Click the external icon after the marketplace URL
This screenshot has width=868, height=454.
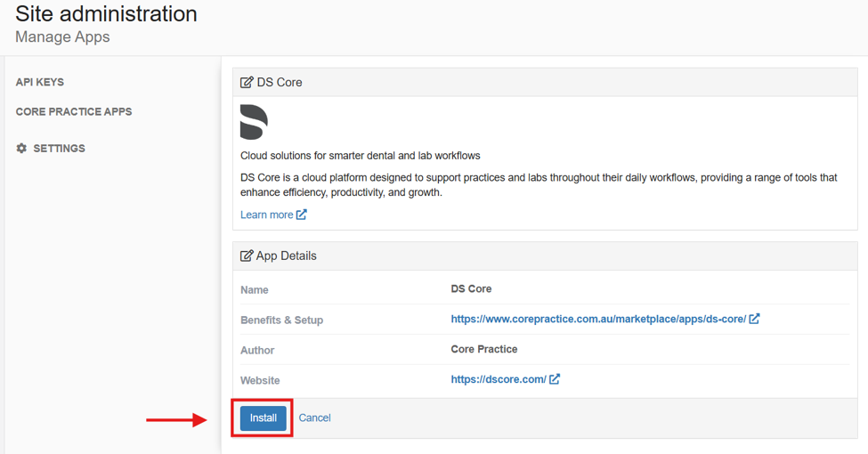tap(754, 319)
